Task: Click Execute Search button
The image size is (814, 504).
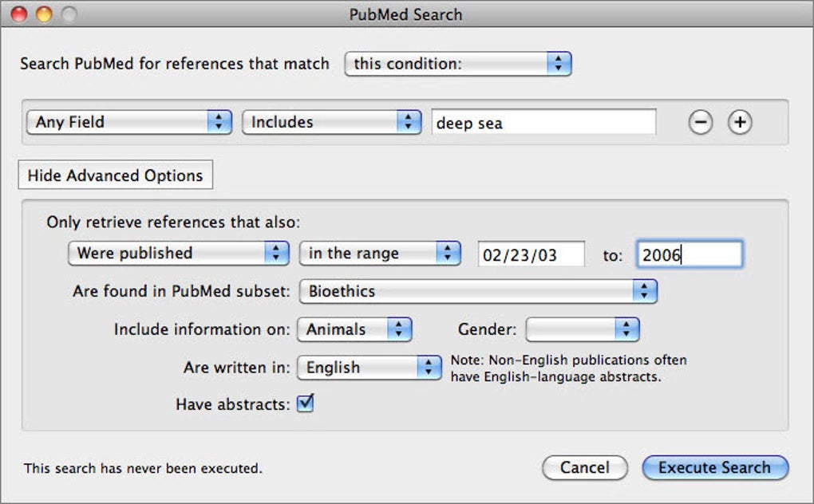Action: pyautogui.click(x=714, y=468)
